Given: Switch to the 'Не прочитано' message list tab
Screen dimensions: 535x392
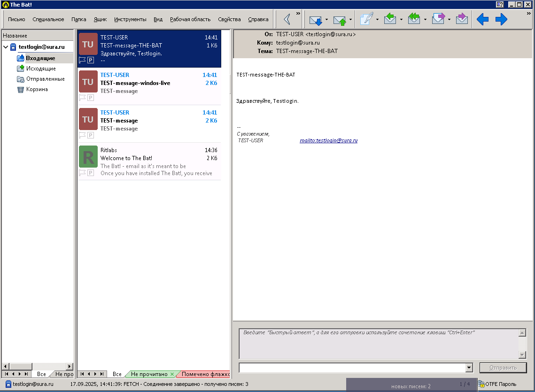Looking at the screenshot, I should click(x=149, y=374).
